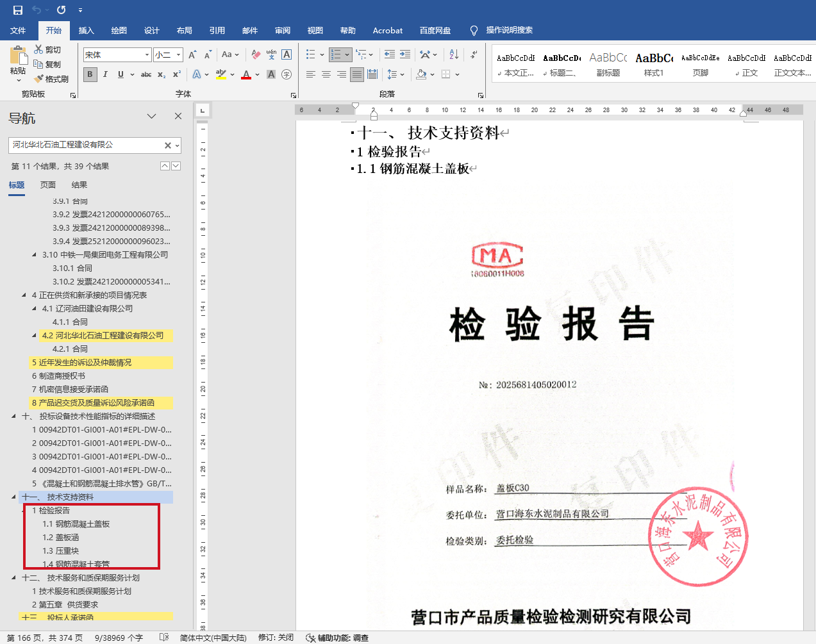
Task: Decrease font size with shrink-font icon
Action: [207, 55]
